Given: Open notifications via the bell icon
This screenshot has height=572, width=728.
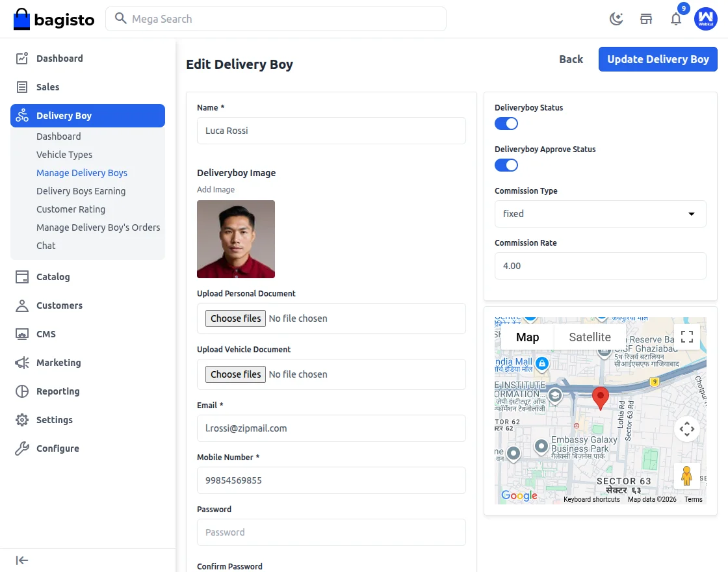Looking at the screenshot, I should 676,19.
